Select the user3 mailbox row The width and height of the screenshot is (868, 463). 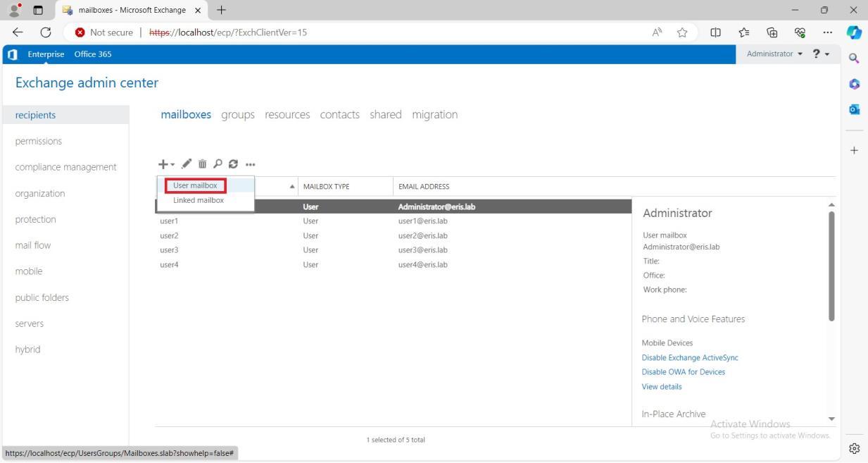click(169, 250)
